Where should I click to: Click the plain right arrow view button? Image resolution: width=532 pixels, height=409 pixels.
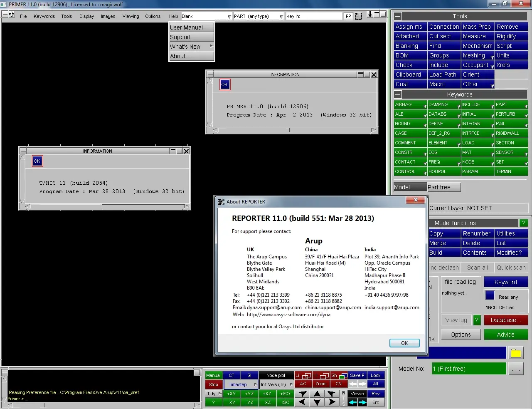click(332, 402)
